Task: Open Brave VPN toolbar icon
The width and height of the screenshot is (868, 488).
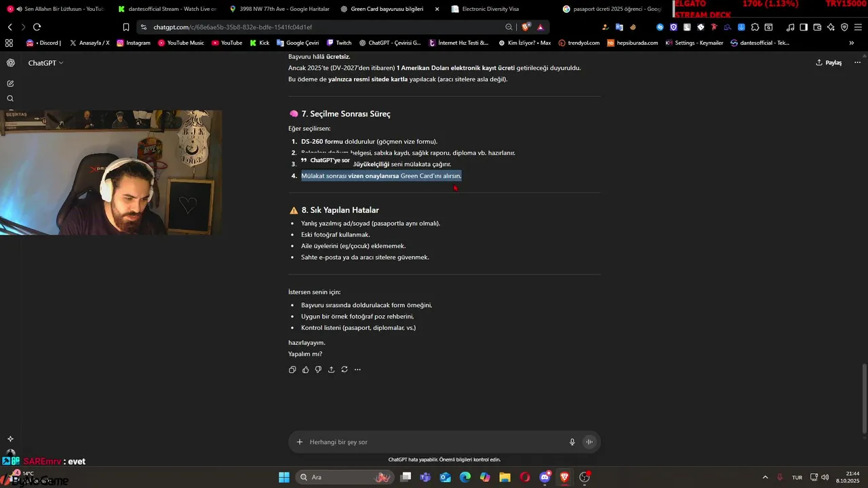Action: pos(844,27)
